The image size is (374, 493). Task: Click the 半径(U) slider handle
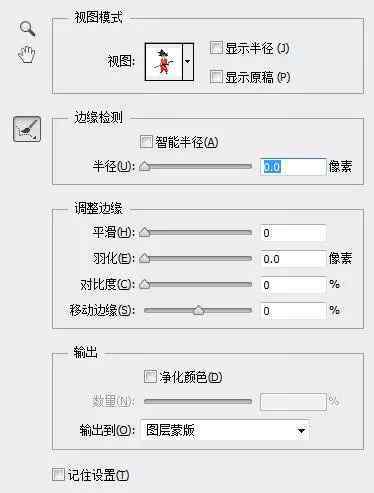(x=145, y=166)
